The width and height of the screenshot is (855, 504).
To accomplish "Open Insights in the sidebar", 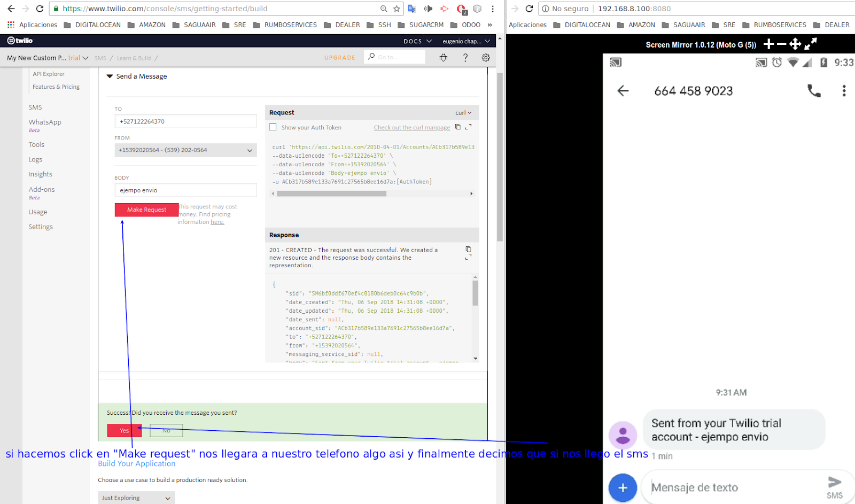I will point(41,174).
